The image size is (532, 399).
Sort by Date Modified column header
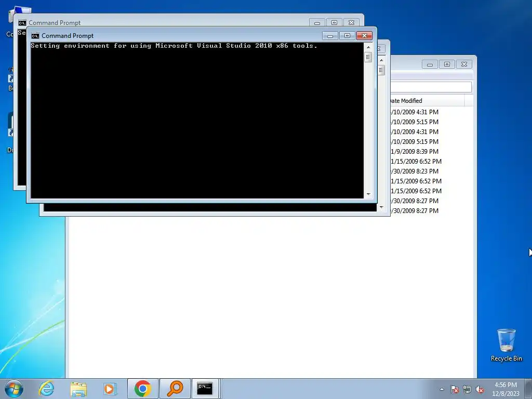point(427,101)
